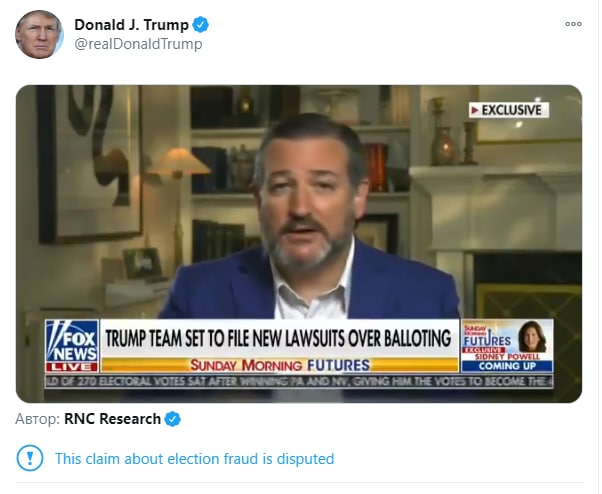Click the 'Trump team set to file' headline
Viewport: 602px width, 494px height.
(x=278, y=338)
